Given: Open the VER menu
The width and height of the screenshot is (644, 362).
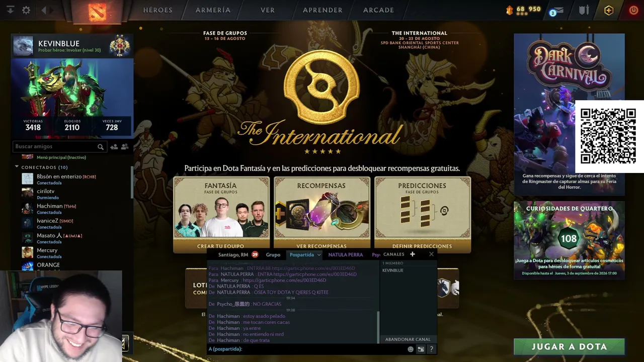Looking at the screenshot, I should click(268, 10).
